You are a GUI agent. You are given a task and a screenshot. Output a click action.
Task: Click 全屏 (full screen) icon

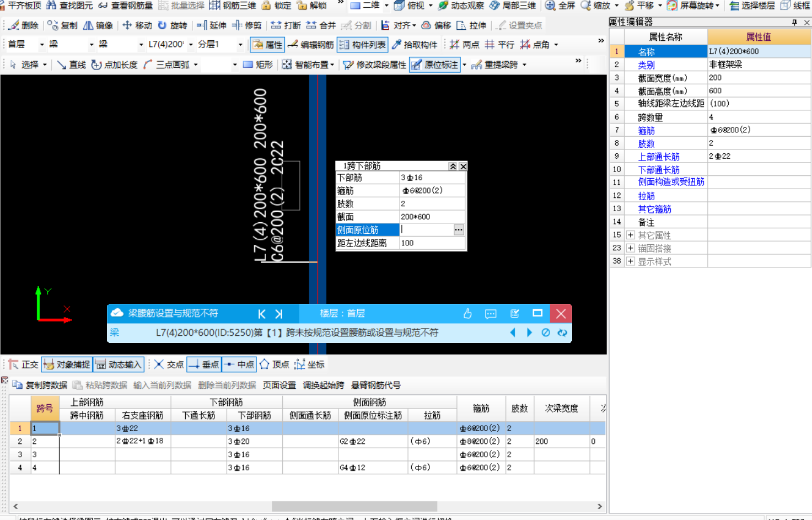(560, 6)
